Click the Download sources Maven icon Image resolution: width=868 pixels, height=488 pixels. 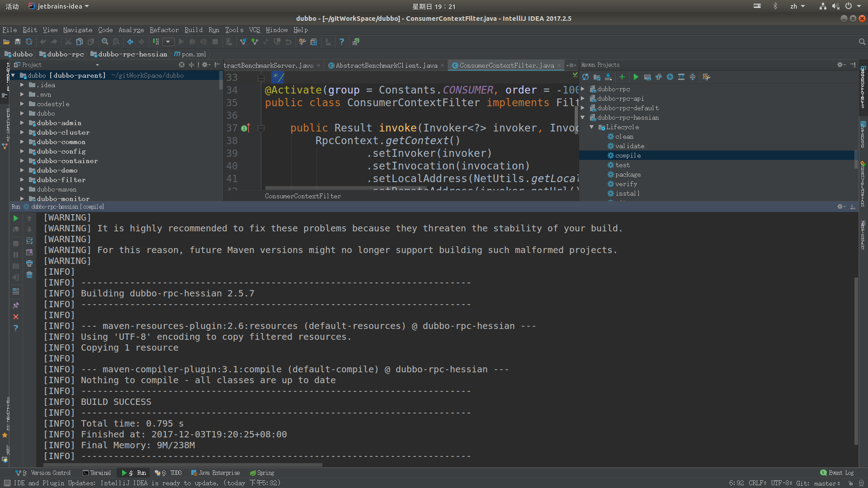(608, 77)
